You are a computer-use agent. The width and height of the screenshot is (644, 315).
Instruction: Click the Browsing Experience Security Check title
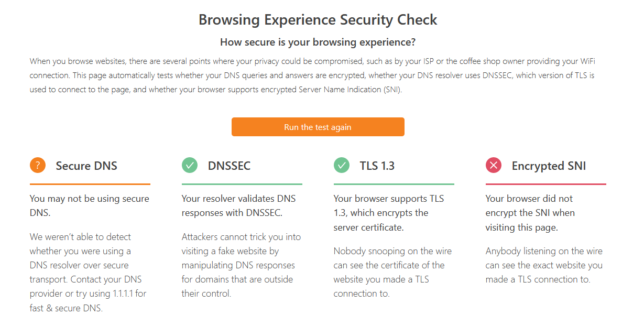[318, 20]
